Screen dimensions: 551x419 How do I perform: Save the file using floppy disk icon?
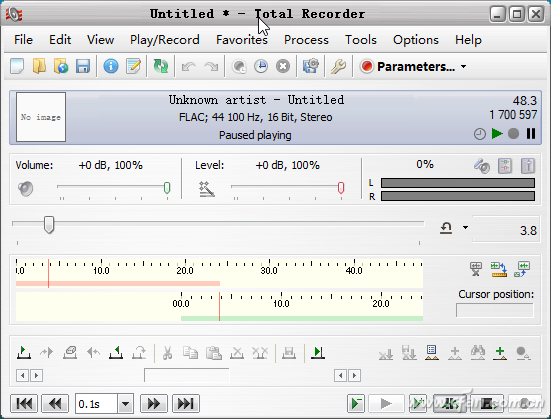coord(83,66)
